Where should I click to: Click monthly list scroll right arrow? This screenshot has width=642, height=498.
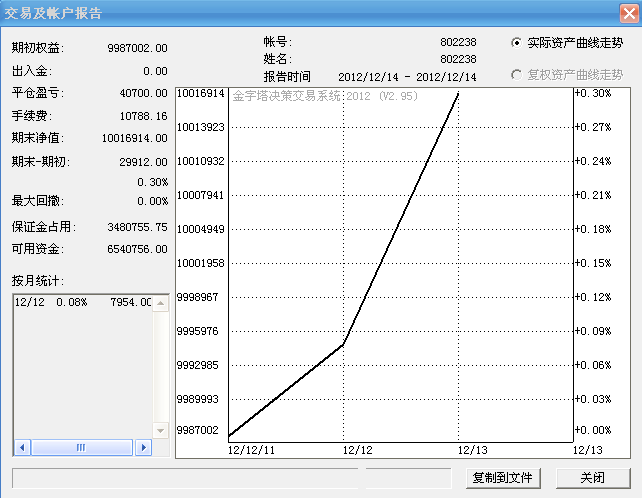[144, 447]
